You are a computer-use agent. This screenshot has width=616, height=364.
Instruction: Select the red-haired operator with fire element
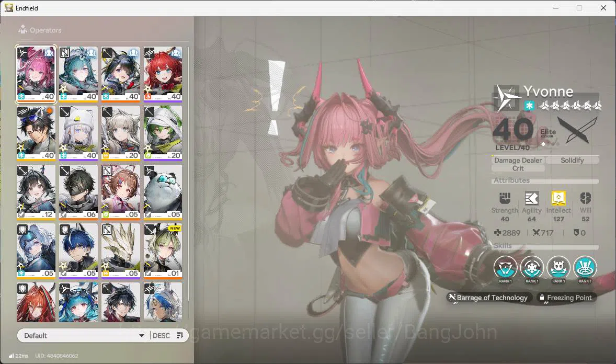[x=163, y=74]
